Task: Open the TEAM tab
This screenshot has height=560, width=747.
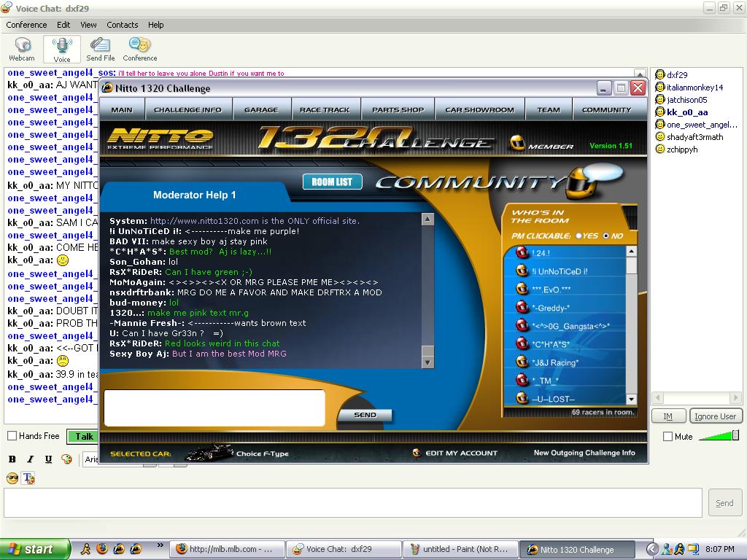Action: [x=549, y=109]
